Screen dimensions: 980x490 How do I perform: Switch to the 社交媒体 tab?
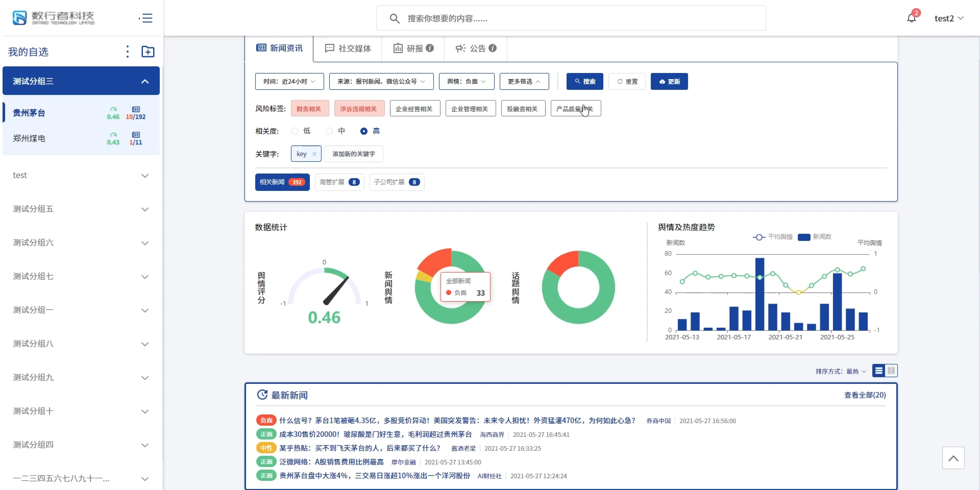point(348,48)
